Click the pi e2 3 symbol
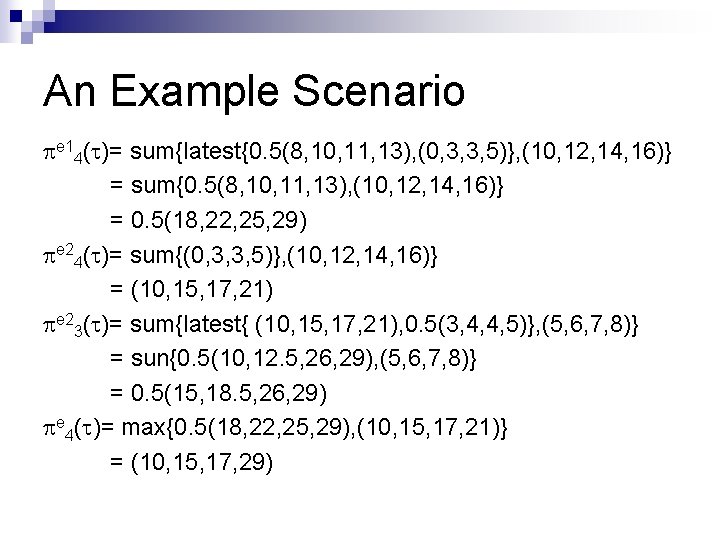 point(63,325)
